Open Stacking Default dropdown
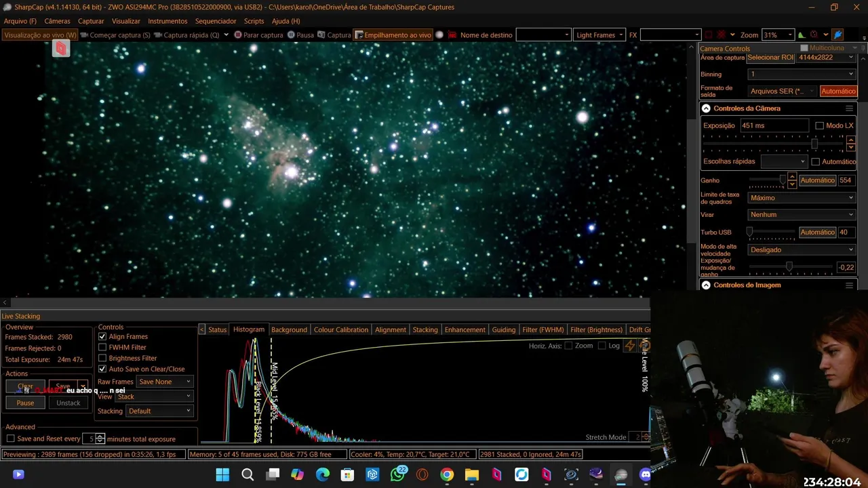This screenshot has height=488, width=868. click(159, 411)
